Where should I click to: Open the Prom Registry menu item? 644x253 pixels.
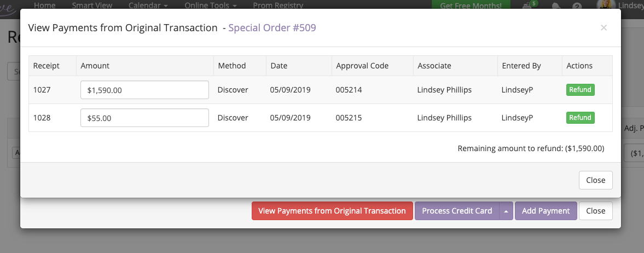[x=278, y=5]
